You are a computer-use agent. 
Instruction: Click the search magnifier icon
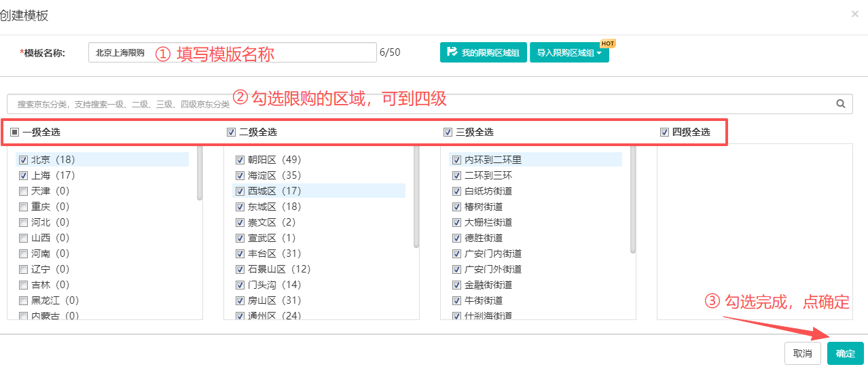click(x=840, y=104)
